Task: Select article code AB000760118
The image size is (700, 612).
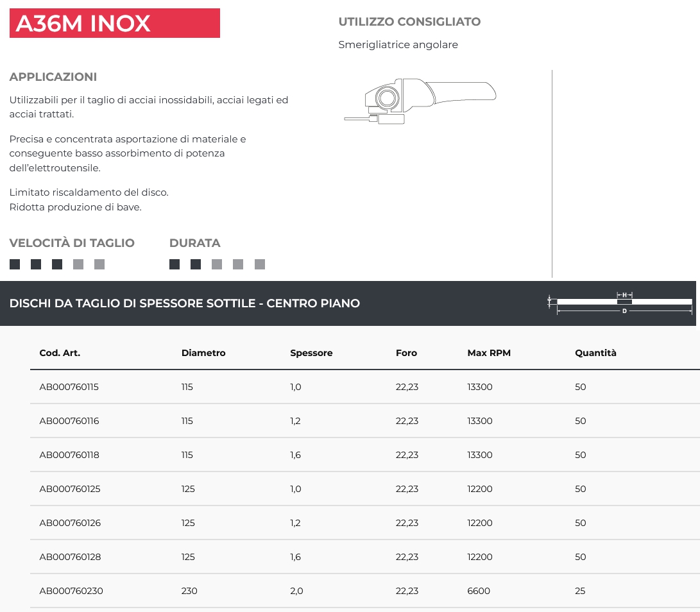Action: [69, 455]
